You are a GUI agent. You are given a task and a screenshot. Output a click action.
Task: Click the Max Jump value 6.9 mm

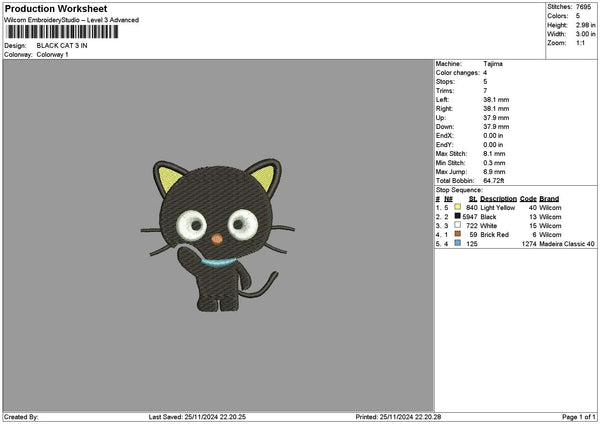click(x=494, y=172)
